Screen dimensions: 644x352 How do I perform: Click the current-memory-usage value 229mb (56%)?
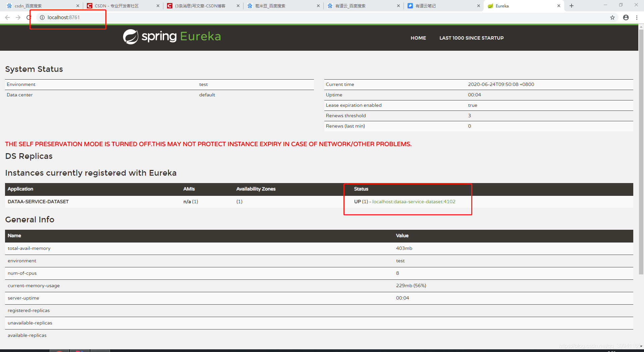pyautogui.click(x=411, y=285)
